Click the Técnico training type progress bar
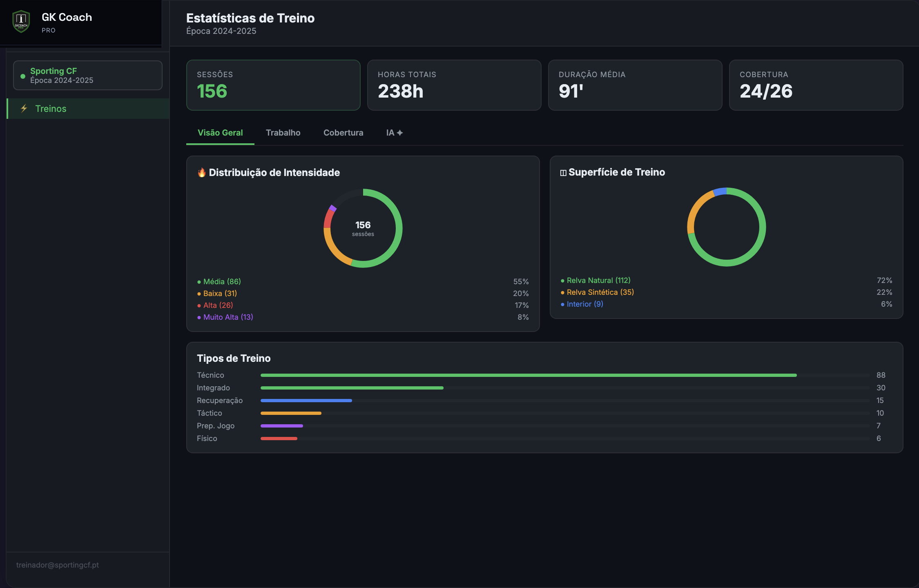919x588 pixels. click(x=565, y=375)
